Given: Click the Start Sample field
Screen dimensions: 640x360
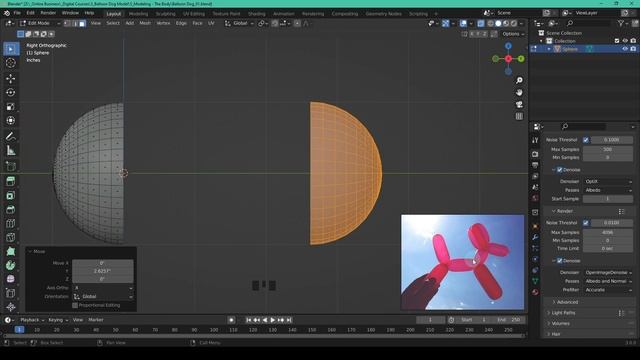Looking at the screenshot, I should click(x=608, y=199).
